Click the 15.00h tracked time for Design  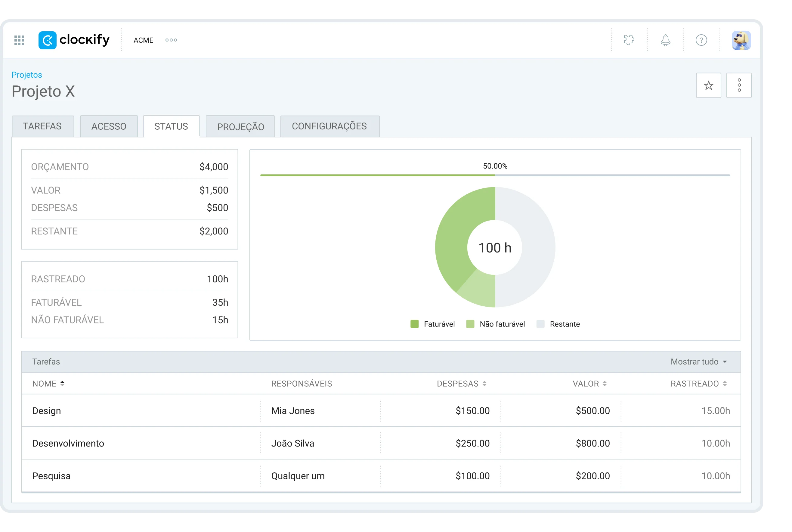point(716,410)
